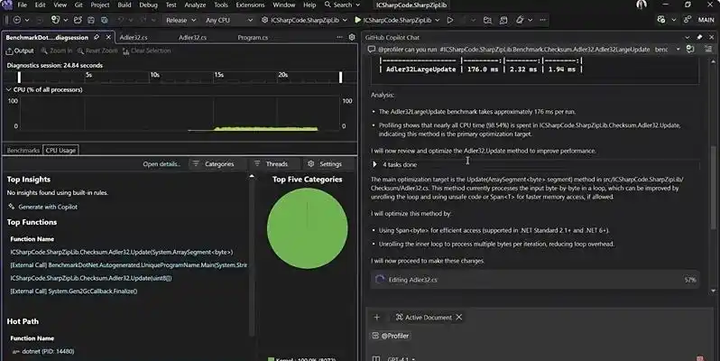The width and height of the screenshot is (720, 361).
Task: Click the MAIN branch button
Action: (706, 20)
